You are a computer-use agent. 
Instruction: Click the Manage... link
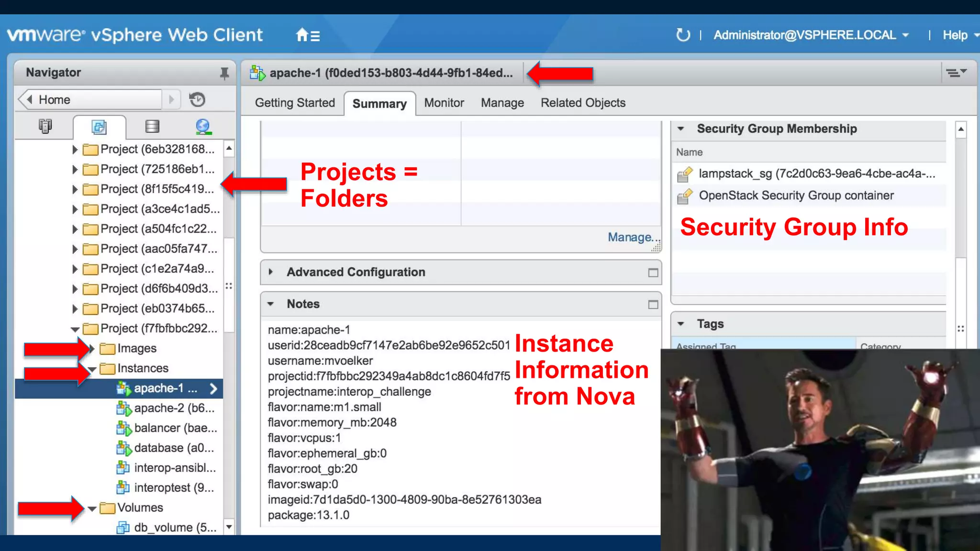(x=634, y=237)
